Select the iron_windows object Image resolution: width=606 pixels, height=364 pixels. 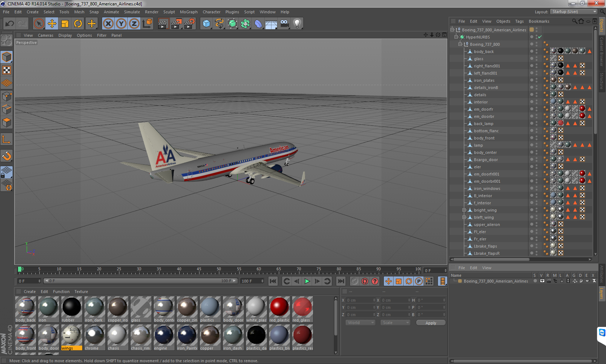[487, 188]
